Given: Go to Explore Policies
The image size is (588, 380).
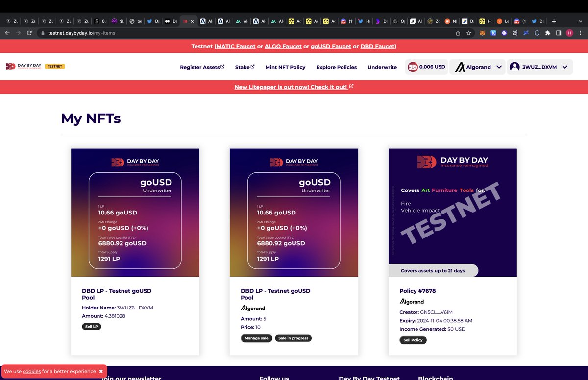Looking at the screenshot, I should [337, 67].
